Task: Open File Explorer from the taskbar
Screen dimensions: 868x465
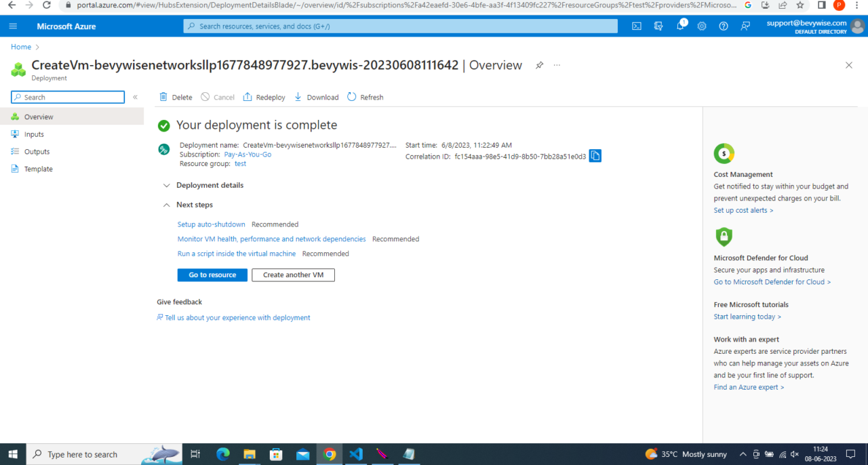Action: click(x=250, y=454)
